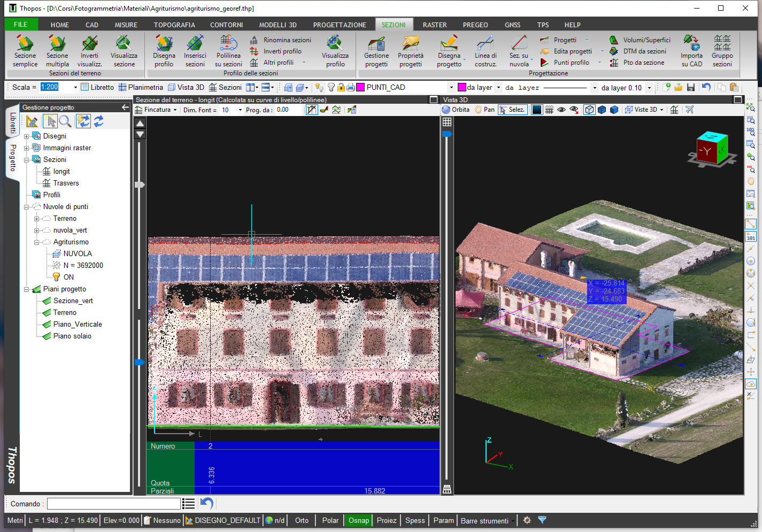Toggle the ON lightbulb under Agriturismo
The width and height of the screenshot is (762, 532).
click(x=56, y=277)
